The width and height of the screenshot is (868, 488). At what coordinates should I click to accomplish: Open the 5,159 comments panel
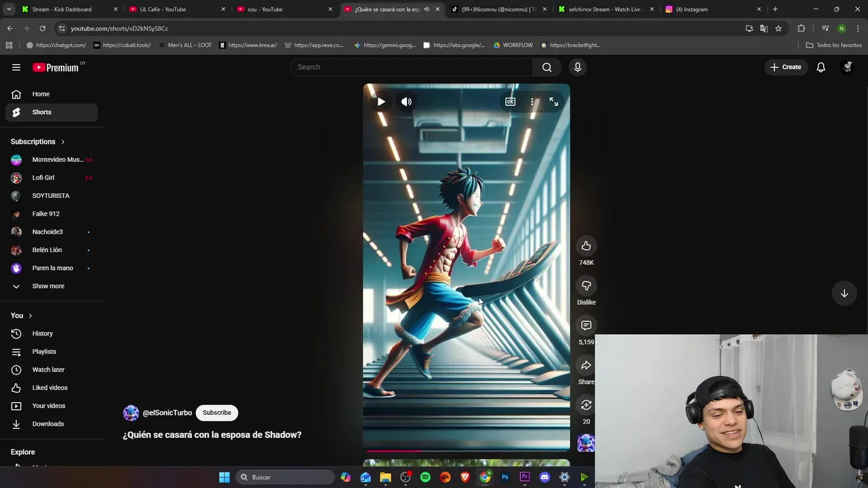pos(586,325)
